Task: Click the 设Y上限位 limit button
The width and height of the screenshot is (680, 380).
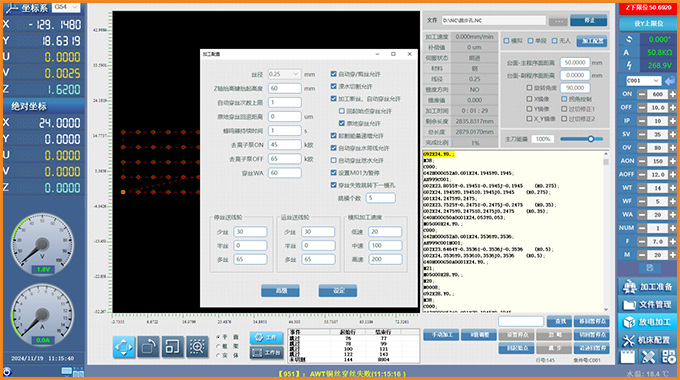Action: point(648,24)
